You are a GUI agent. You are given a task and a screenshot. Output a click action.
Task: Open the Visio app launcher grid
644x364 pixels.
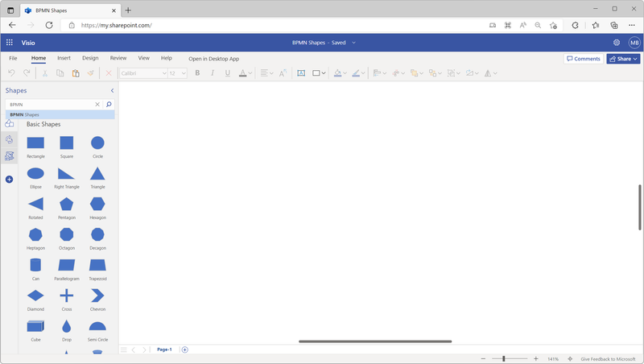[x=10, y=43]
